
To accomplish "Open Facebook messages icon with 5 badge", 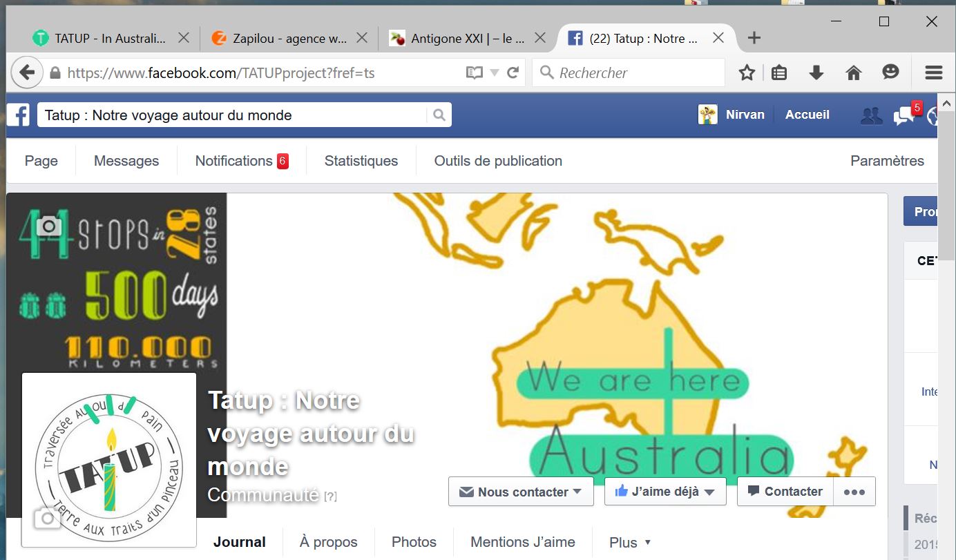I will 905,115.
